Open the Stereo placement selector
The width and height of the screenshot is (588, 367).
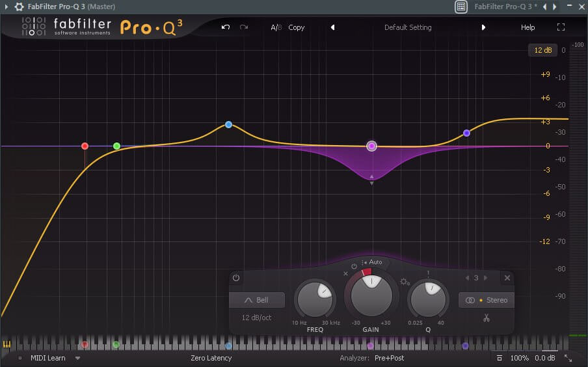[x=487, y=300]
